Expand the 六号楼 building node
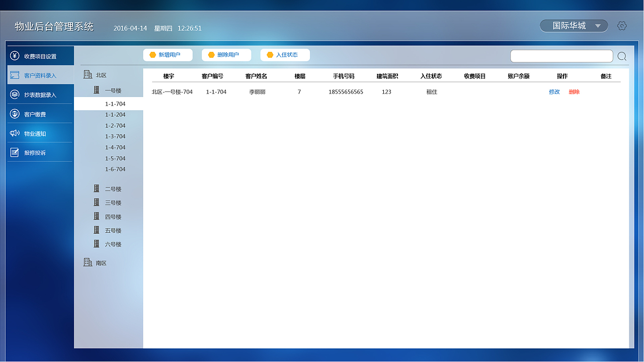This screenshot has height=362, width=644. 113,244
